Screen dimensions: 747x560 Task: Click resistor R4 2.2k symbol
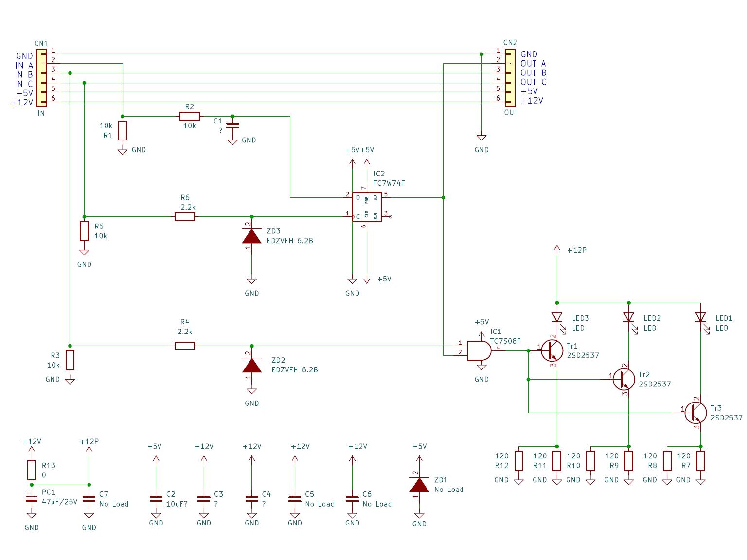[185, 346]
